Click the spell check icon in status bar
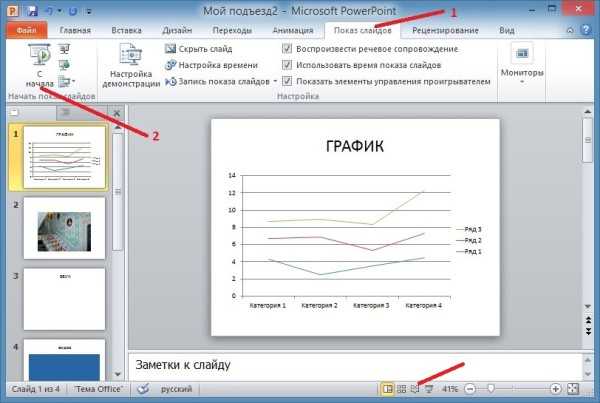600x403 pixels. pyautogui.click(x=143, y=389)
